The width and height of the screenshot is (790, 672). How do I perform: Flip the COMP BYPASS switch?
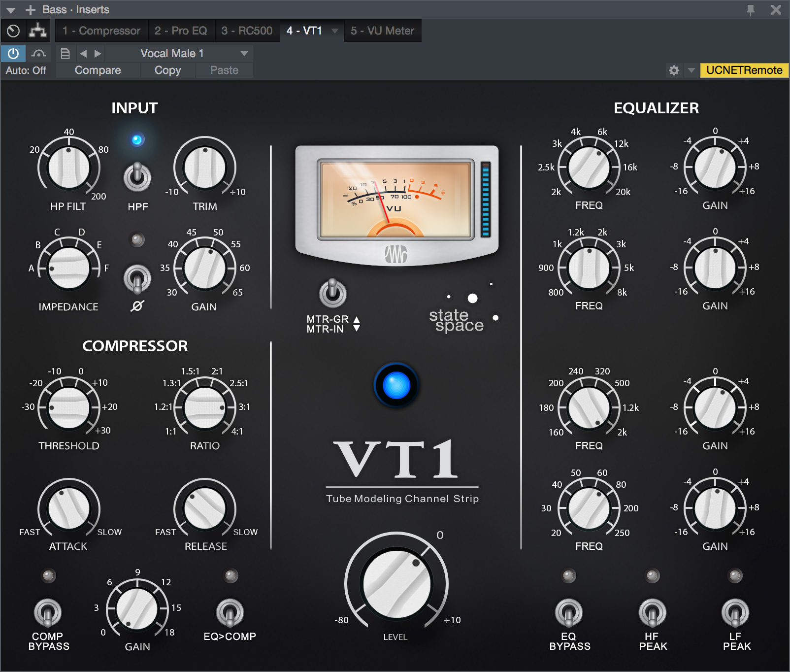(48, 613)
